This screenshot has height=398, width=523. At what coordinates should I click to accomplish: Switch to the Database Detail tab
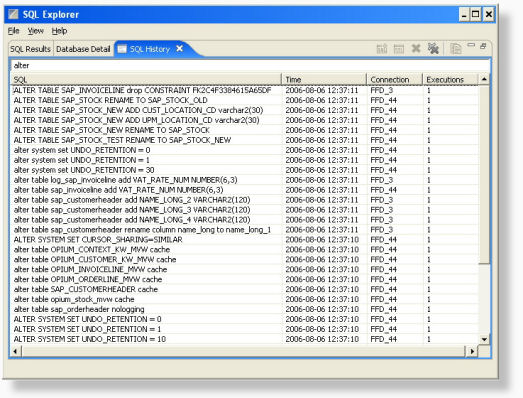[83, 49]
